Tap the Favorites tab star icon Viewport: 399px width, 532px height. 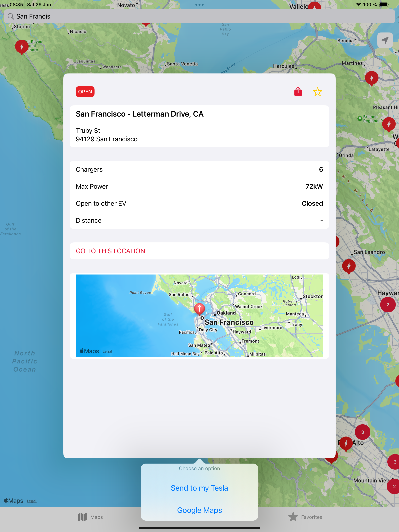[293, 517]
